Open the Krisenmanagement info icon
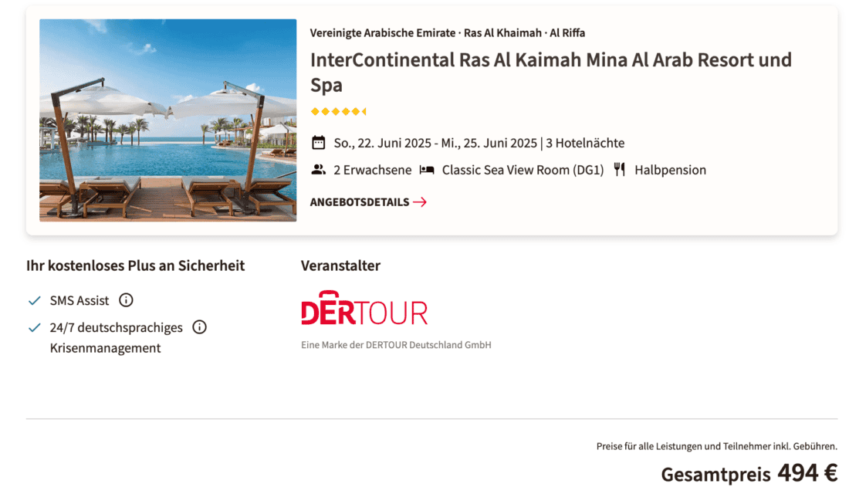 (199, 327)
